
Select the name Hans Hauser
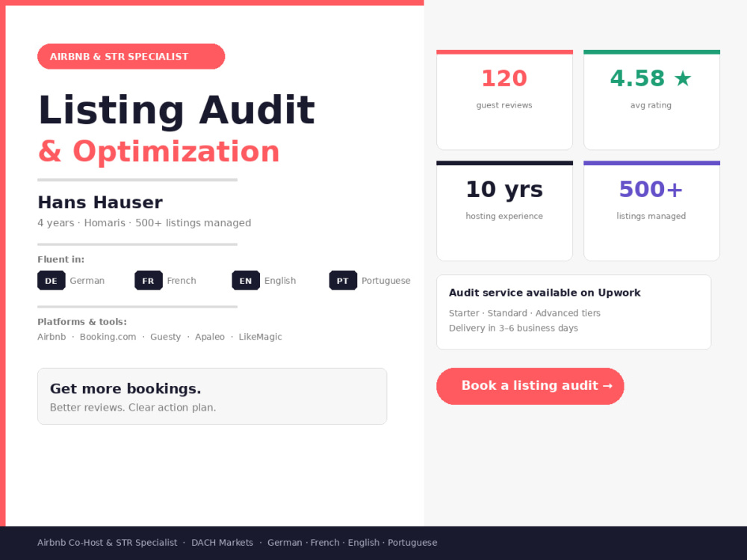point(100,202)
